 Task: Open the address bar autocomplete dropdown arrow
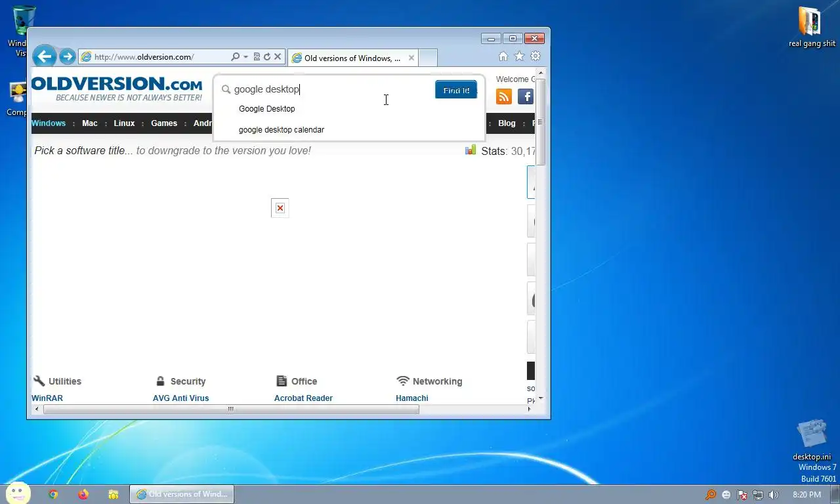(246, 57)
